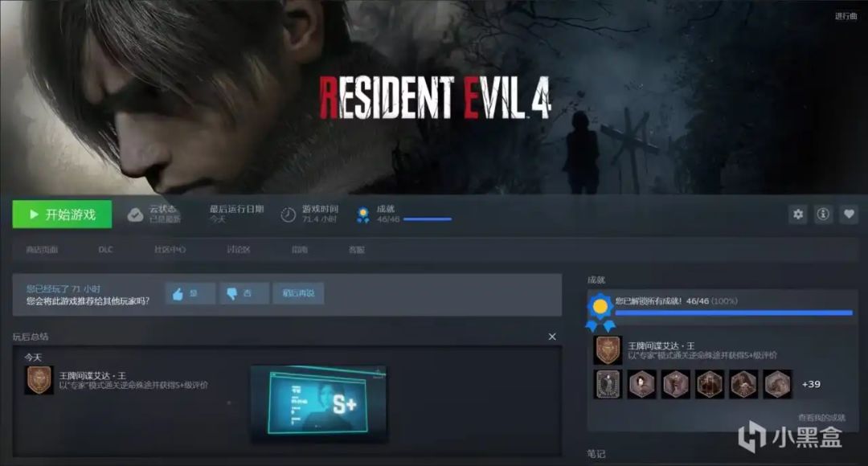Click the shield achievement icon in 成就 panel
Screen dimensions: 868x466
pyautogui.click(x=608, y=349)
